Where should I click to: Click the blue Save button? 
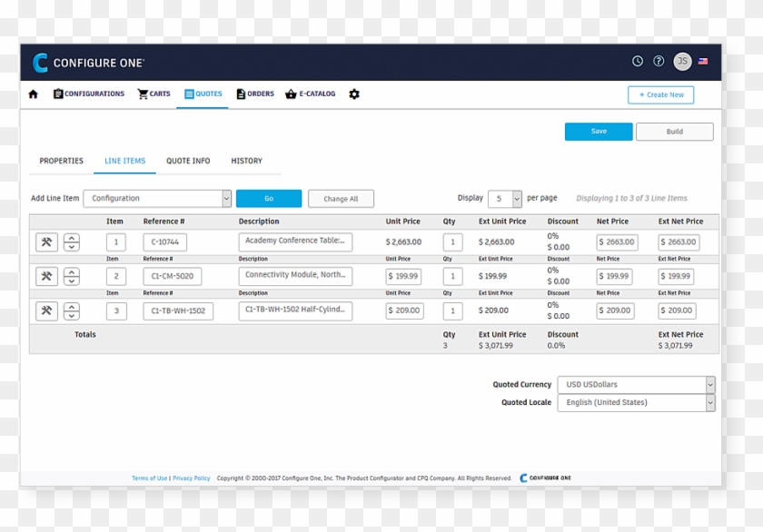click(599, 132)
